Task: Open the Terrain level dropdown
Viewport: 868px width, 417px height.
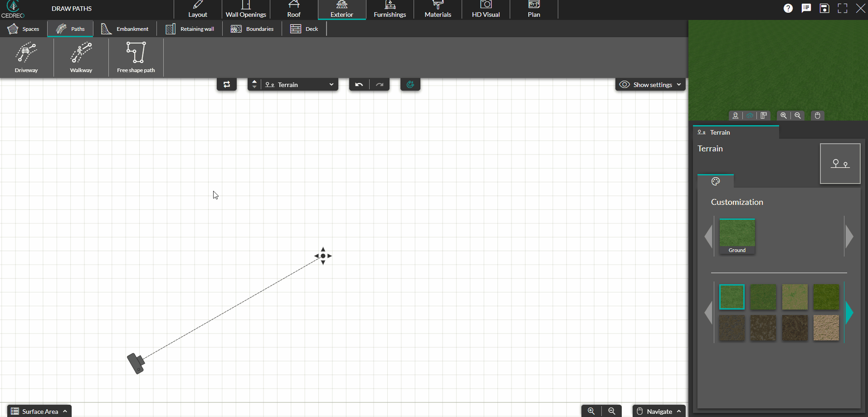Action: [x=332, y=84]
